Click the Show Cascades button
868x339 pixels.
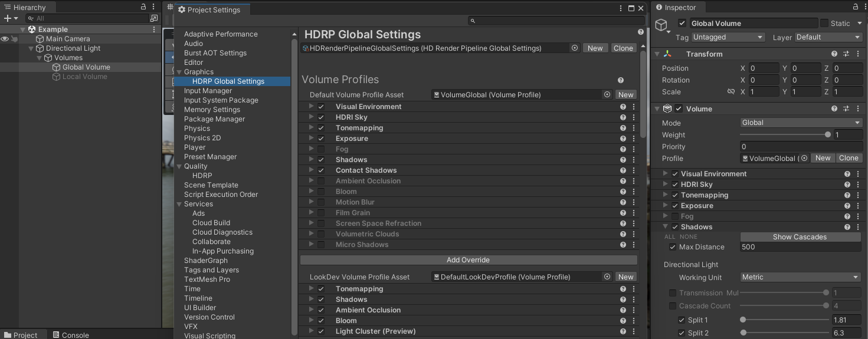click(x=800, y=237)
